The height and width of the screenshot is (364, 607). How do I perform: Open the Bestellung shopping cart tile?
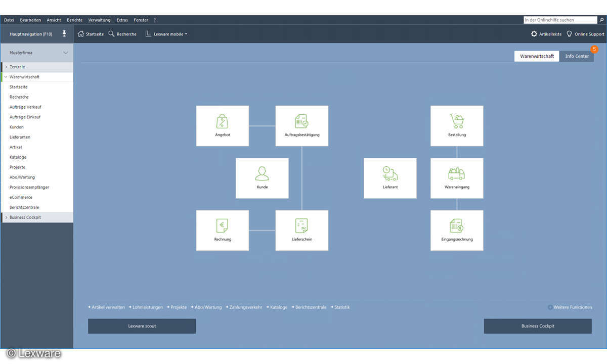pyautogui.click(x=457, y=126)
